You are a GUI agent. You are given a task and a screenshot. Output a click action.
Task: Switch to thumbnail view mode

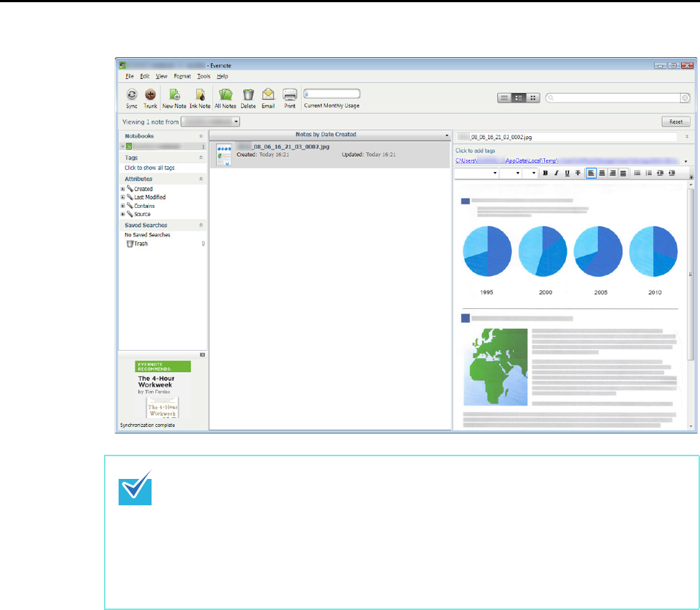533,97
